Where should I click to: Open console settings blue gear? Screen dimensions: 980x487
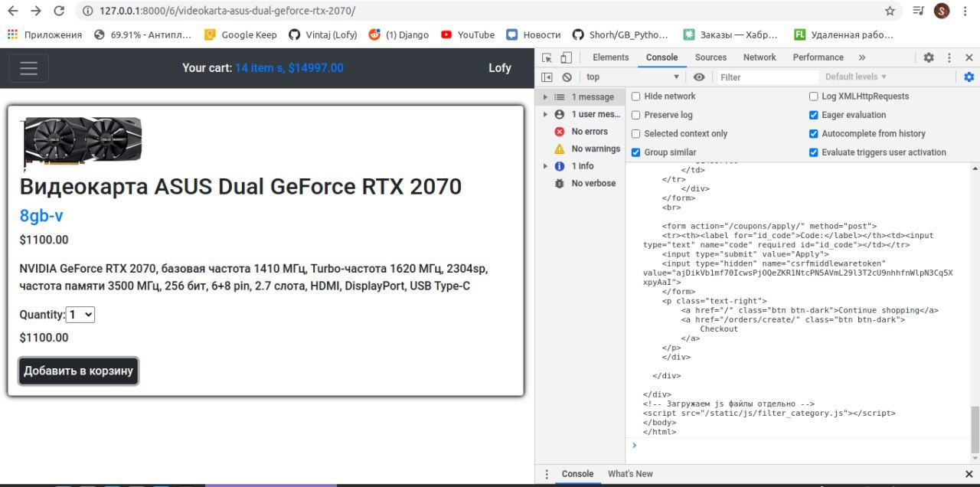tap(969, 77)
